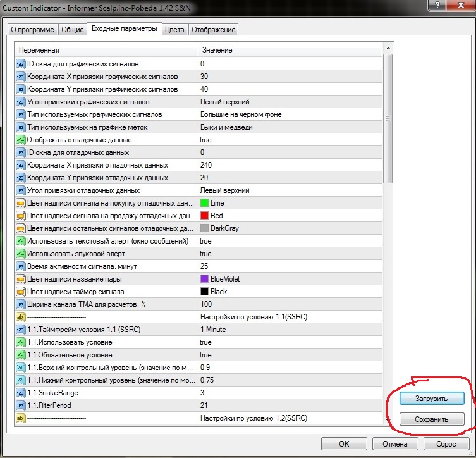476x458 pixels.
Task: Click the Отмена button
Action: pyautogui.click(x=395, y=444)
